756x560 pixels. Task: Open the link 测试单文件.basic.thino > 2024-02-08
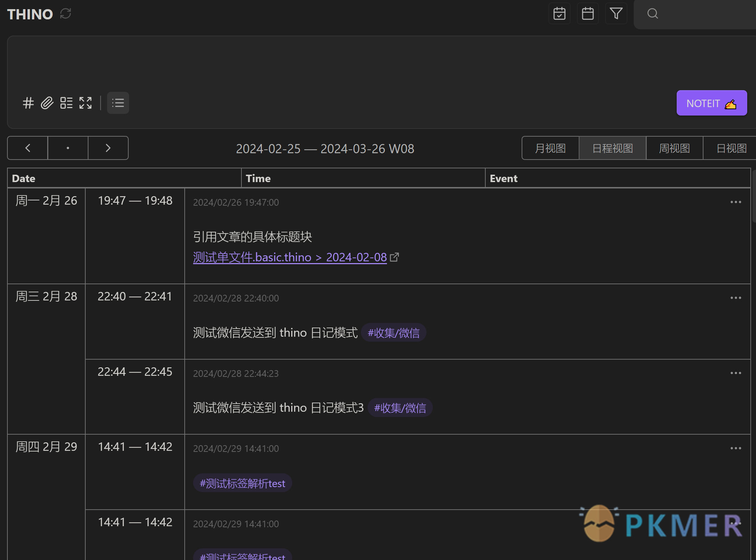(x=290, y=257)
